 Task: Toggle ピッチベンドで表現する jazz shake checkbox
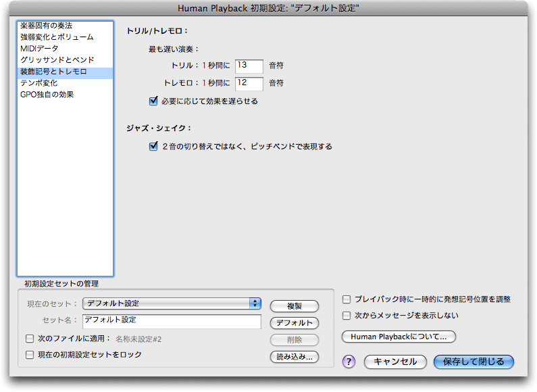[153, 146]
